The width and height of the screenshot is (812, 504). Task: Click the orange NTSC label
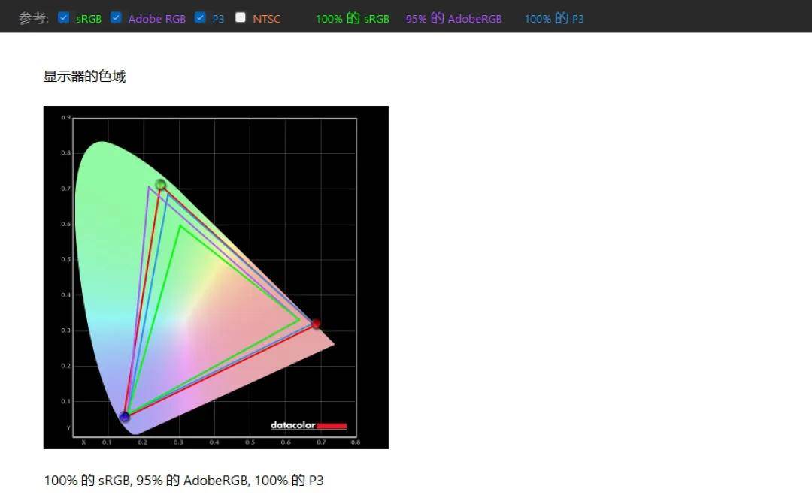[x=267, y=19]
